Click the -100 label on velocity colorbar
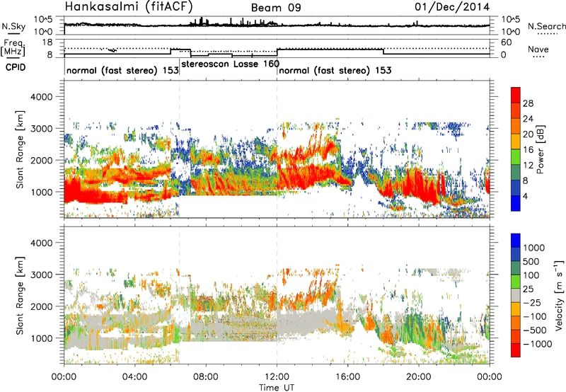The image size is (566, 392). point(534,316)
